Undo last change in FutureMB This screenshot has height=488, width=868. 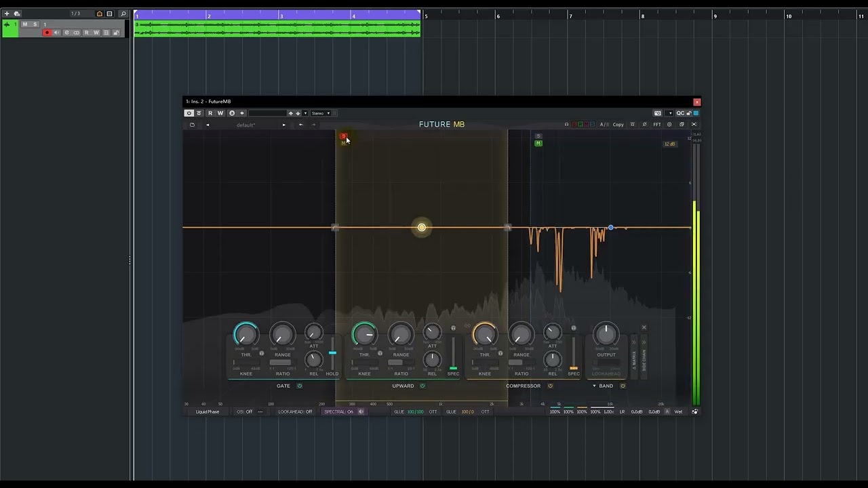301,125
